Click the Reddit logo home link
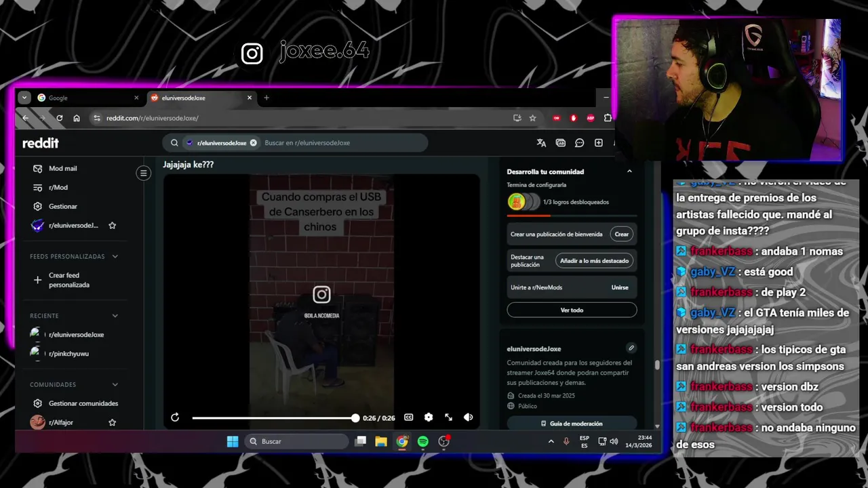The width and height of the screenshot is (868, 488). tap(41, 143)
